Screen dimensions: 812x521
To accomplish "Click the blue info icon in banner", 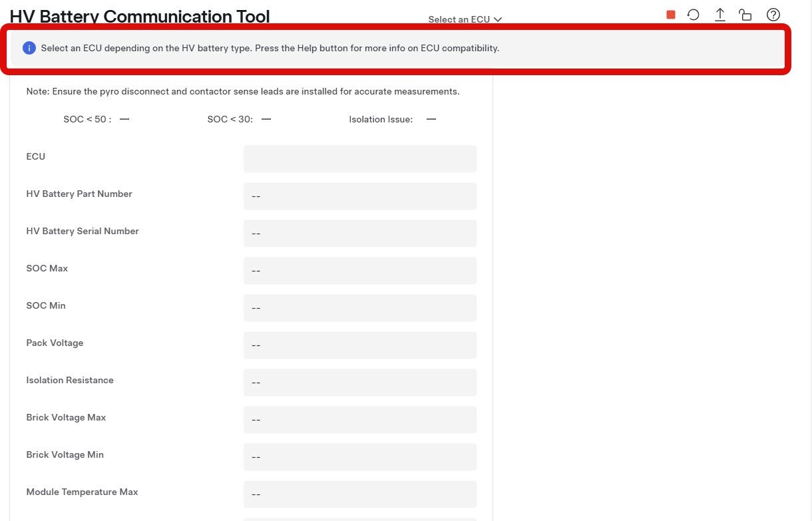I will point(29,48).
